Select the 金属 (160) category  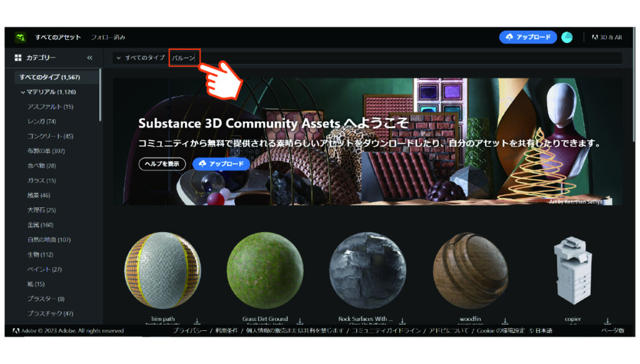[41, 225]
